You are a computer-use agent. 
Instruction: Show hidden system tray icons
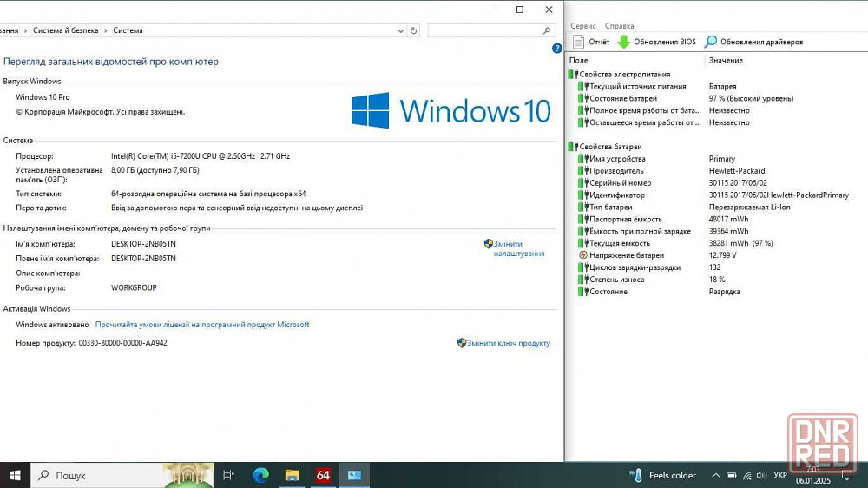(716, 475)
